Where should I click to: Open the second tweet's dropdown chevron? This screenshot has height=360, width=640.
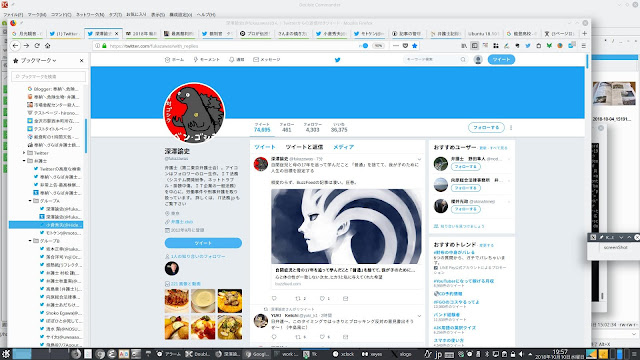coord(419,316)
